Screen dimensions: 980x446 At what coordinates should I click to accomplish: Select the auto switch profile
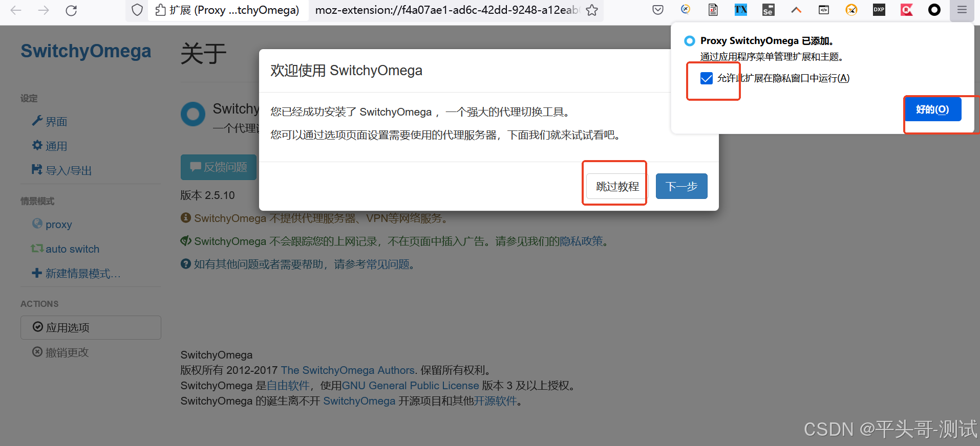[x=66, y=249]
